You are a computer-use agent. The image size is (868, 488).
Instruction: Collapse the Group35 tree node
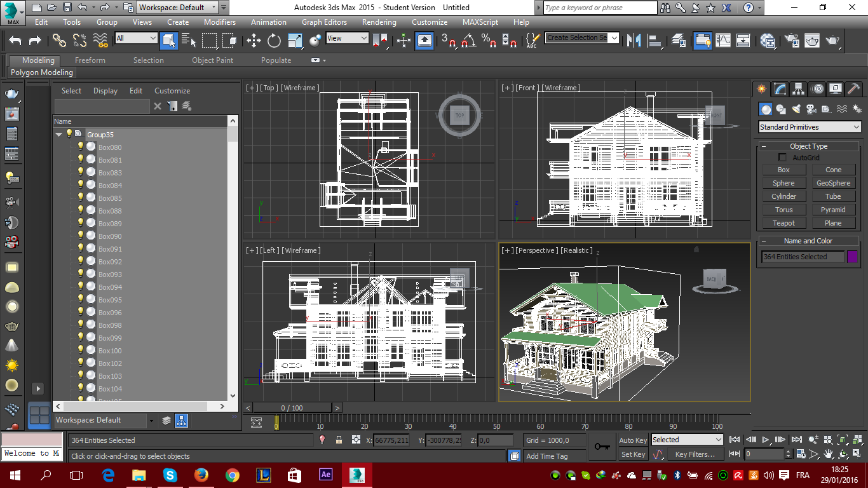pos(59,134)
